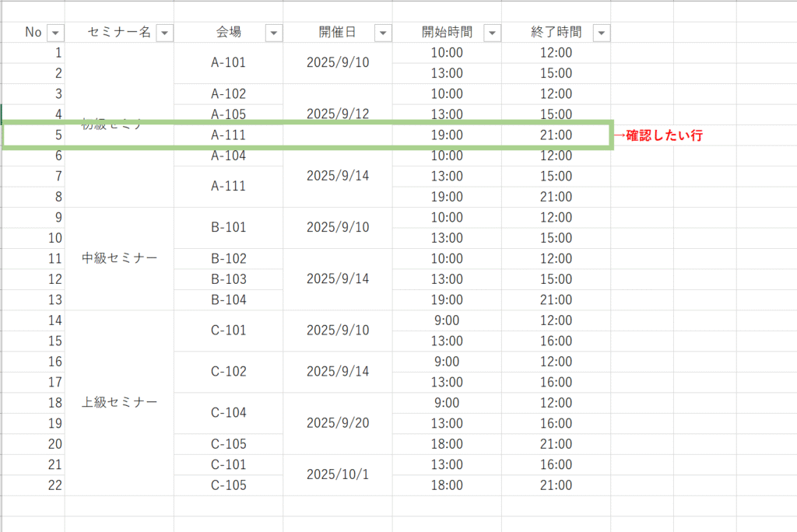Open the セミナー名 filter dropdown
This screenshot has height=532, width=797.
165,33
